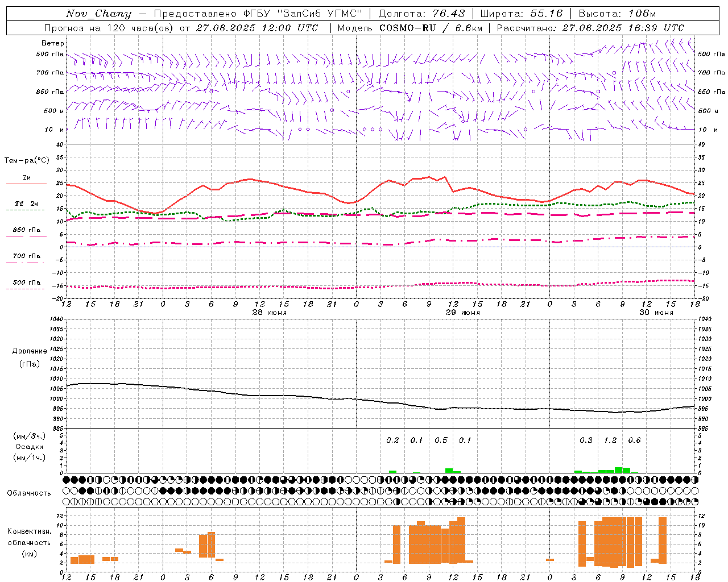
Task: Click the 0.3 precipitation value
Action: point(586,440)
